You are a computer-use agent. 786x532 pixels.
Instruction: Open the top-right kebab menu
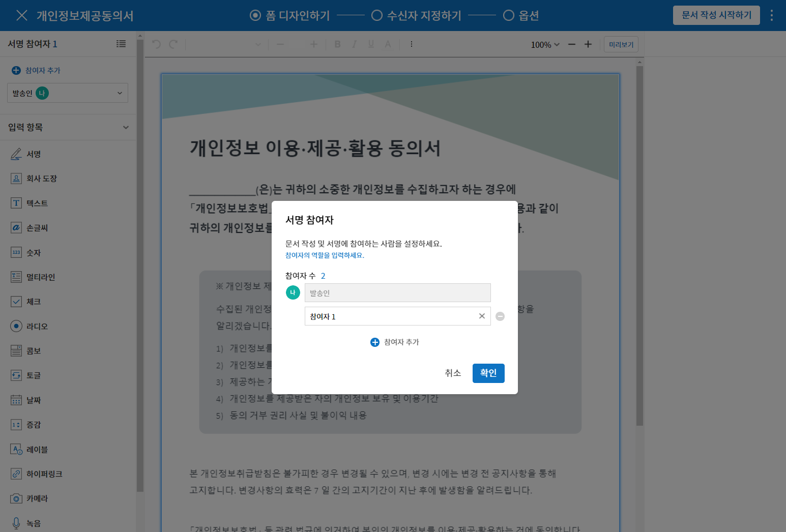772,15
